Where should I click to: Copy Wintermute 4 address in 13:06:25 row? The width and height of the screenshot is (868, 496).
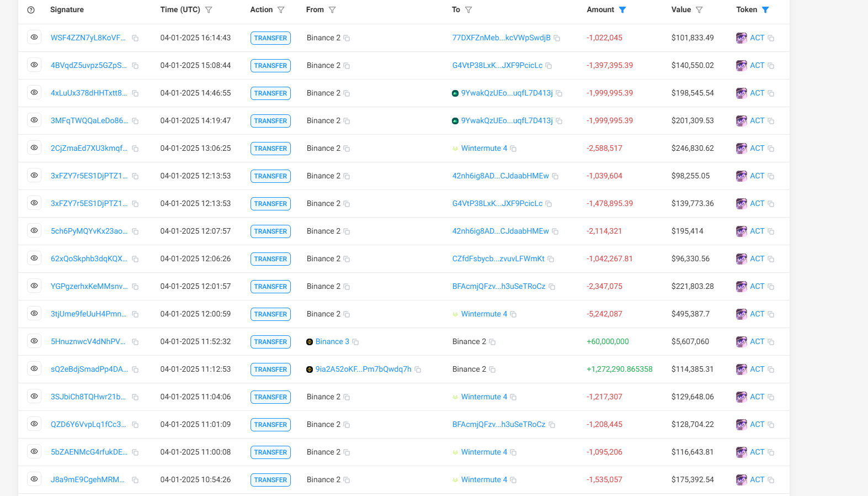pos(513,149)
